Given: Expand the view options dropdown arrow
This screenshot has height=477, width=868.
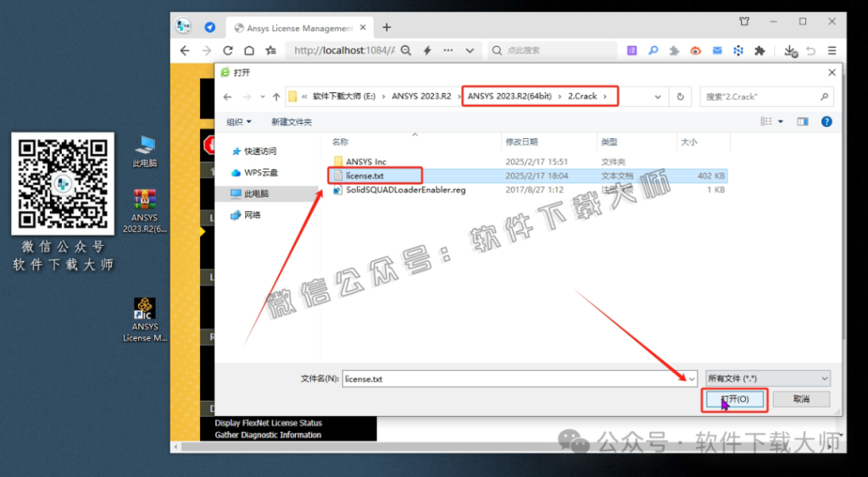Looking at the screenshot, I should pyautogui.click(x=781, y=122).
